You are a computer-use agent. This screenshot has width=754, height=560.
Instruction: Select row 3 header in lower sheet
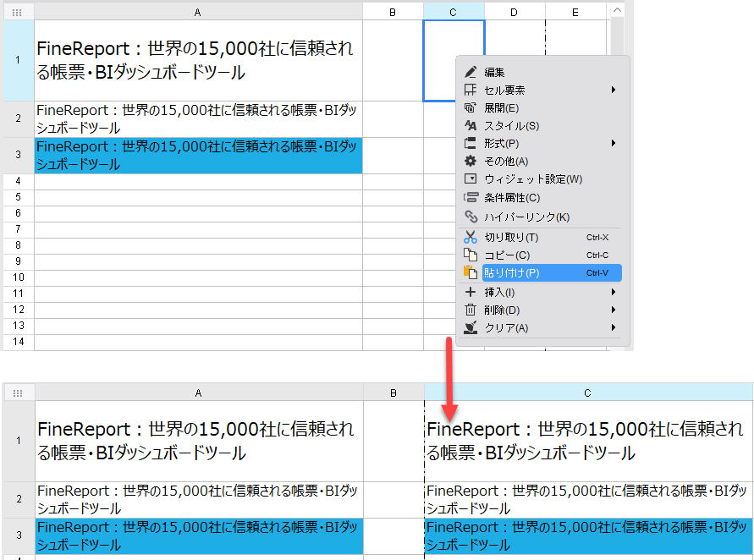[x=19, y=536]
